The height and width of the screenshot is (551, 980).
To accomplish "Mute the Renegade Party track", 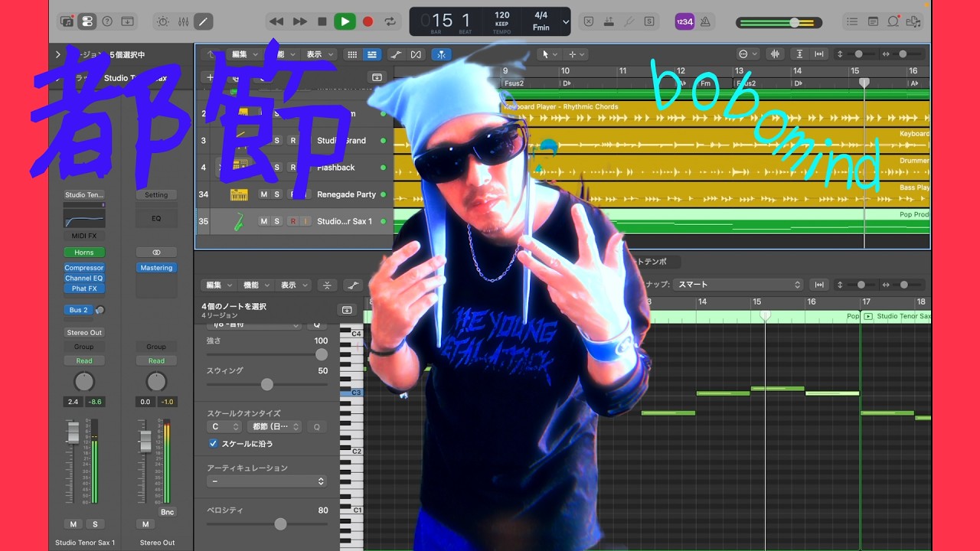I will tap(264, 194).
